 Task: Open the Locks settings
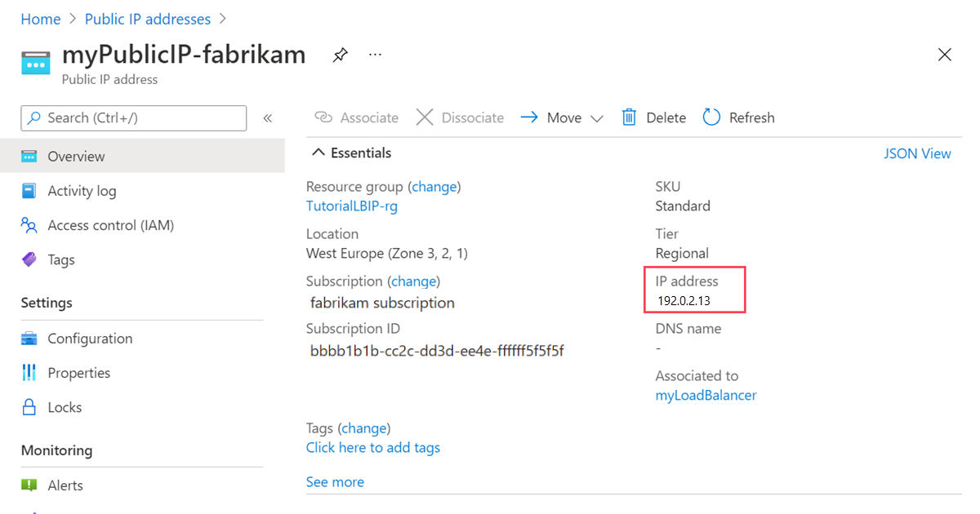pos(65,406)
